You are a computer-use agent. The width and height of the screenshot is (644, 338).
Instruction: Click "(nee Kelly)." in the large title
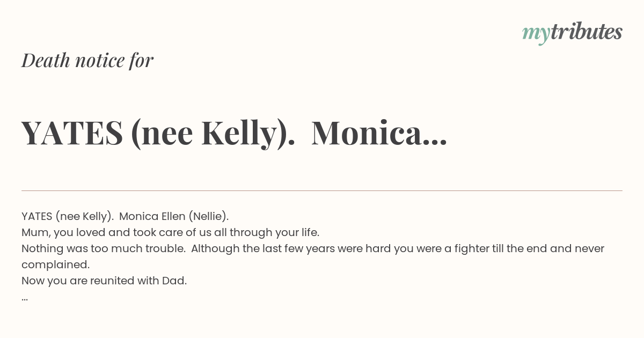tap(213, 134)
